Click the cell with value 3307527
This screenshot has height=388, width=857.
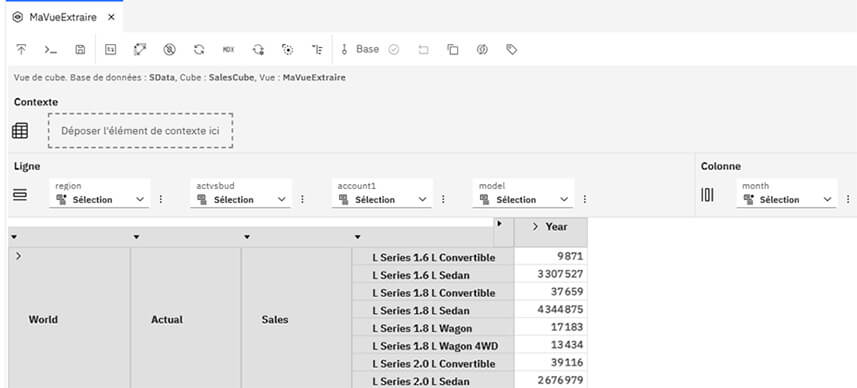pos(551,274)
